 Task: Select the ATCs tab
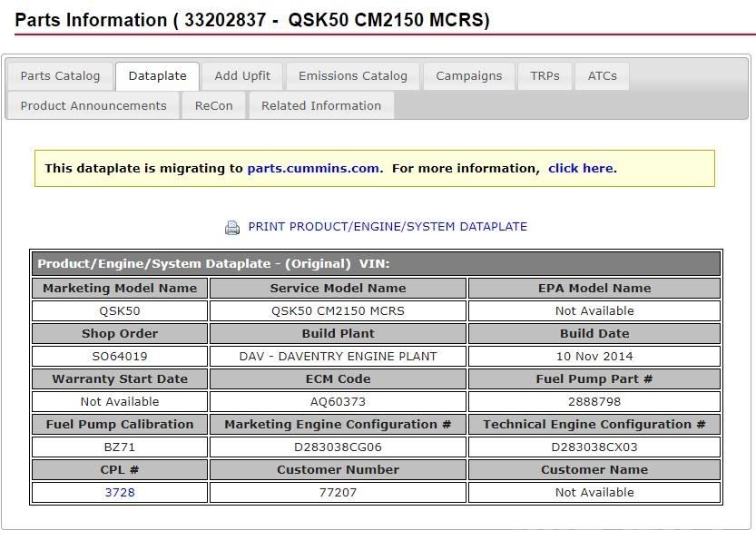602,76
